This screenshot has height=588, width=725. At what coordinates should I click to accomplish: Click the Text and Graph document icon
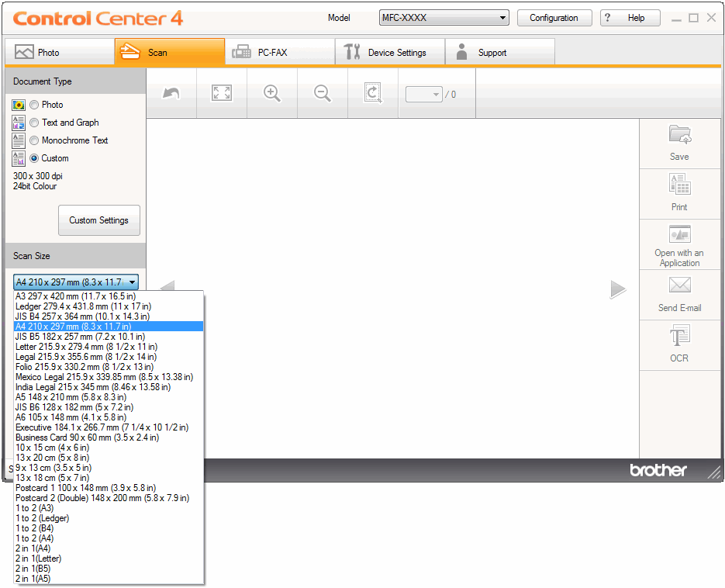click(x=19, y=123)
